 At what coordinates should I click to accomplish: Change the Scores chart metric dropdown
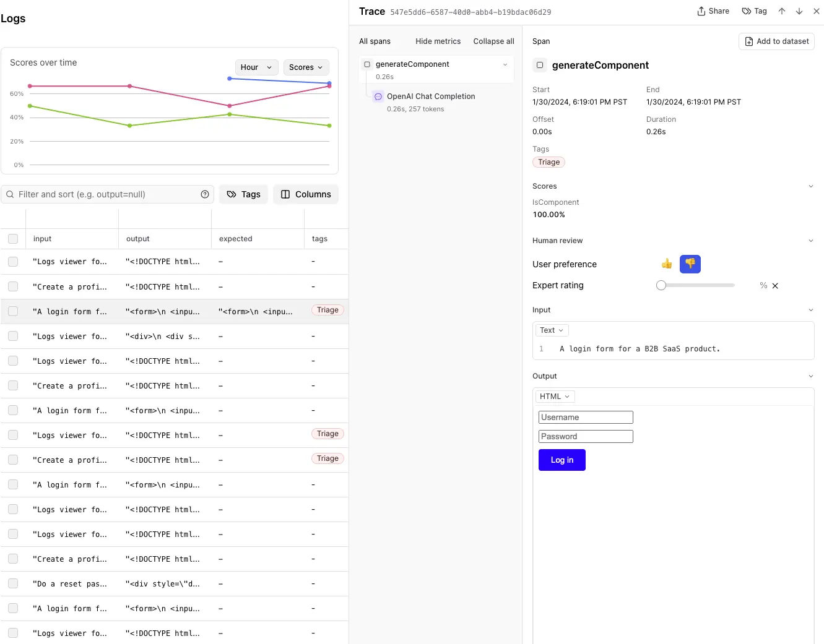pos(306,67)
